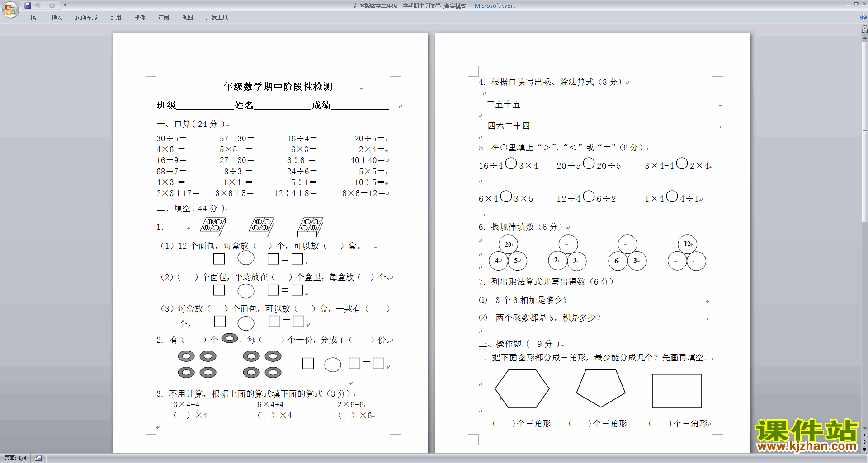Select the first bread box picture
This screenshot has width=868, height=463.
coord(212,227)
